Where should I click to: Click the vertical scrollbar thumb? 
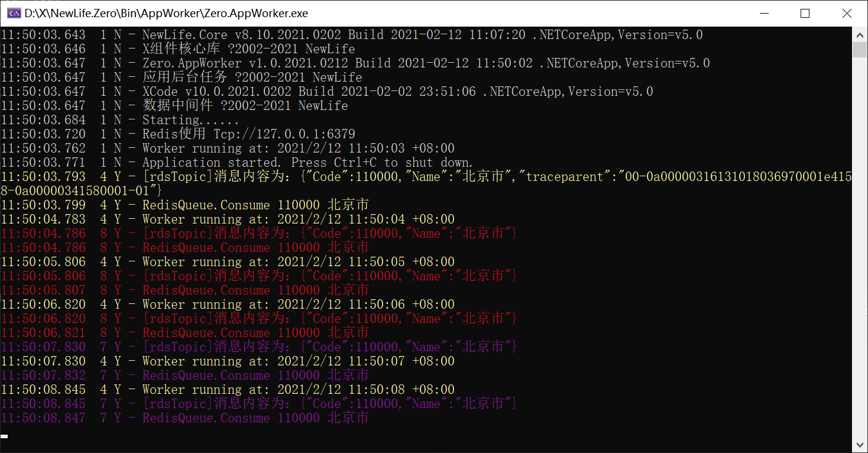coord(860,49)
